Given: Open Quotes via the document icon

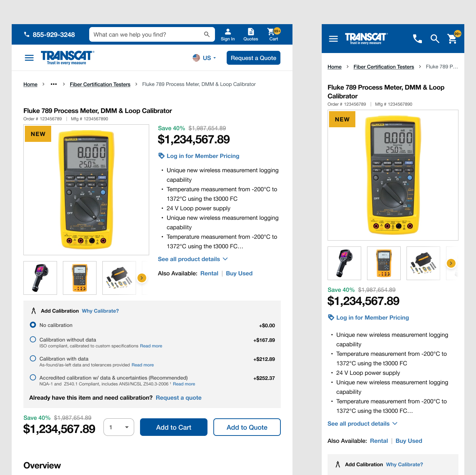Looking at the screenshot, I should coord(251,34).
